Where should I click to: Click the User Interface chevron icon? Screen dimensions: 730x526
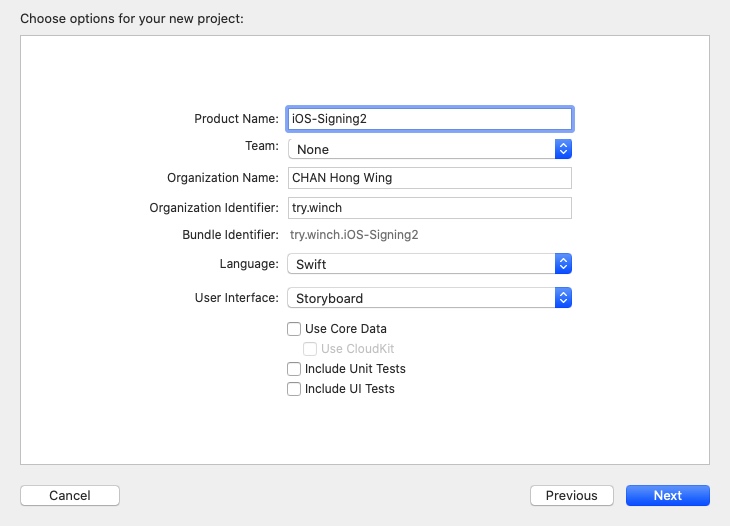[x=563, y=298]
